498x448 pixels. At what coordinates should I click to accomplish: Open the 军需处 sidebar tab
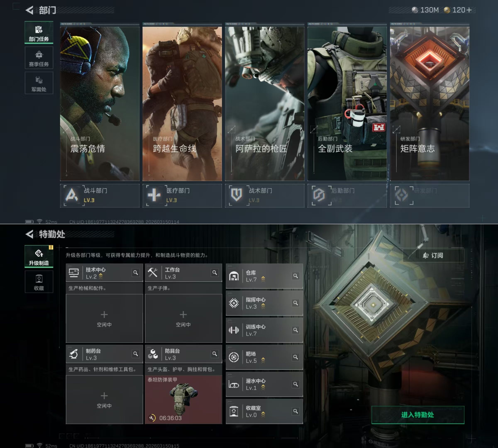coord(39,83)
